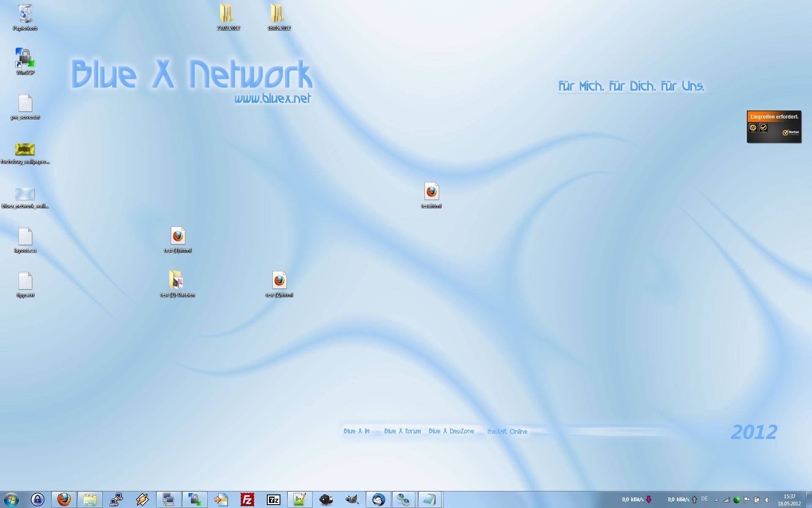Click the Norton globe icon in gadget
812x508 pixels.
point(753,127)
